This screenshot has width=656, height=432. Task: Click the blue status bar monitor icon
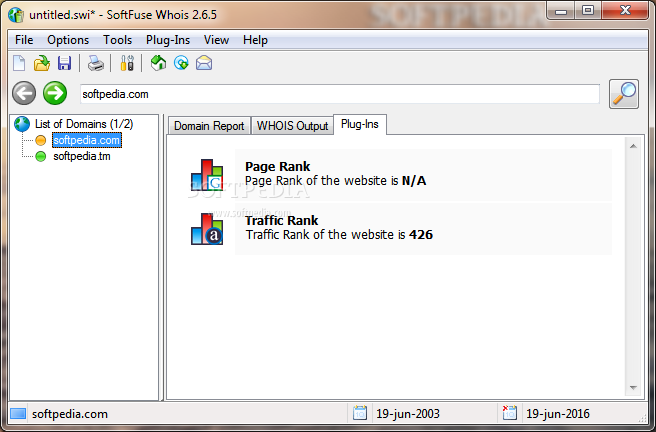(18, 414)
